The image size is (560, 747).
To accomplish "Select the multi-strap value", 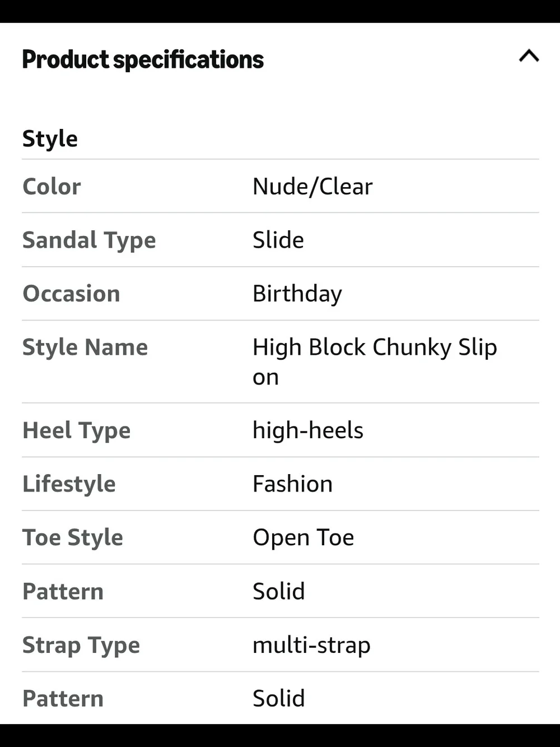I will [x=311, y=646].
